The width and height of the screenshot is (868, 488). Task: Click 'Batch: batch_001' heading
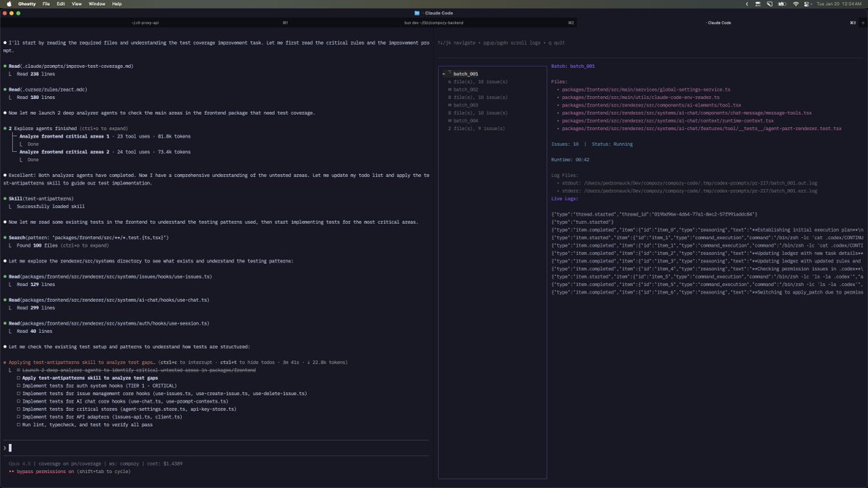pos(573,66)
